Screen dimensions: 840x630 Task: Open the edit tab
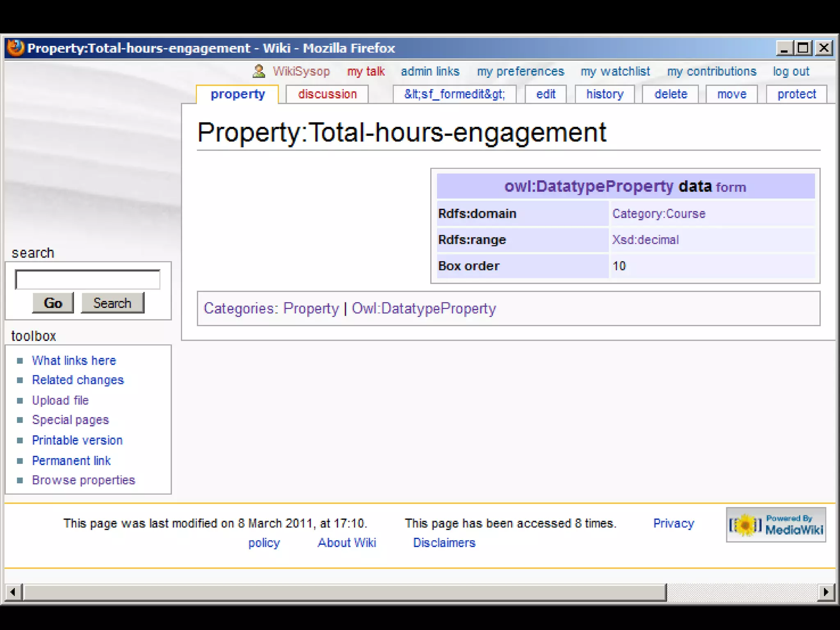[546, 94]
